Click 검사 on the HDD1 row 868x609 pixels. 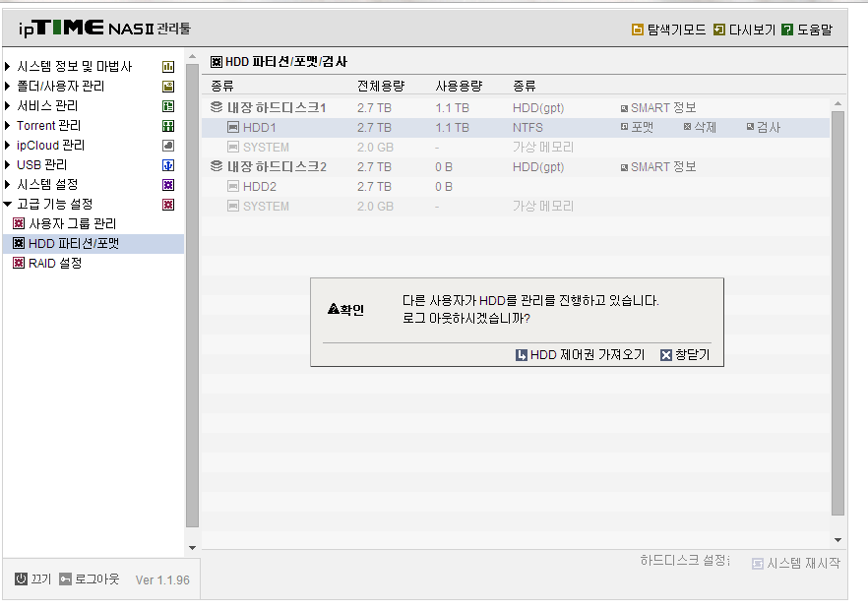[x=764, y=127]
